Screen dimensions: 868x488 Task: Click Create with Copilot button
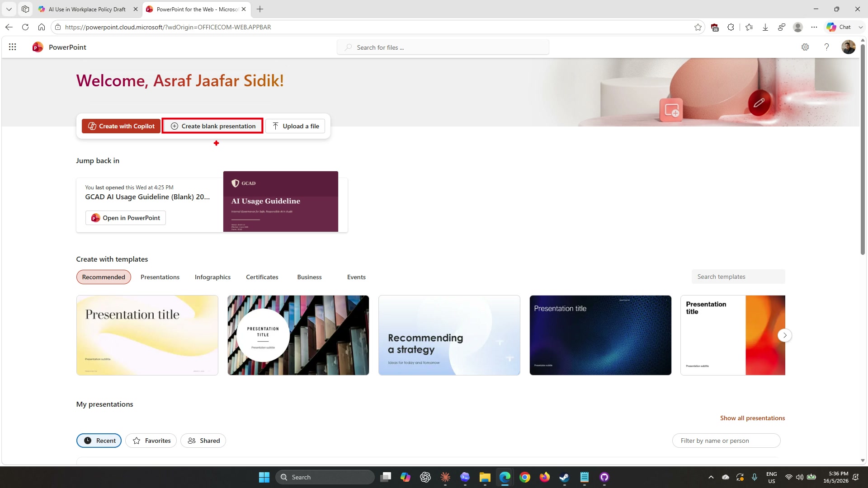[x=121, y=126]
